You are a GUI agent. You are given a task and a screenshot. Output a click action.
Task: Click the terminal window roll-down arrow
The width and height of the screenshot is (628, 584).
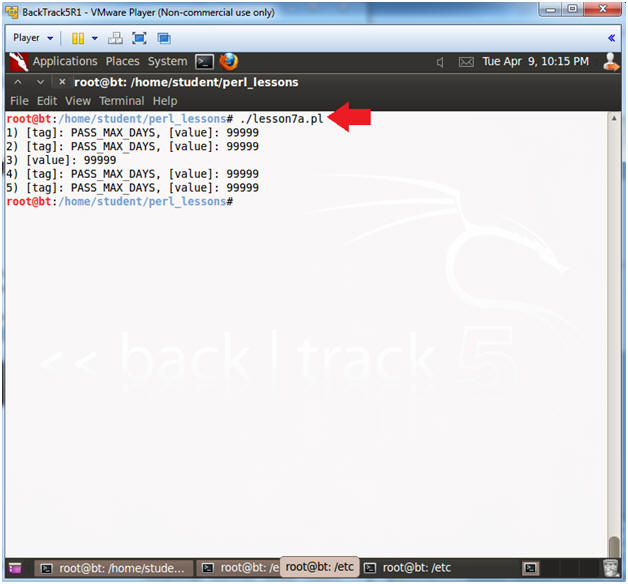[40, 82]
